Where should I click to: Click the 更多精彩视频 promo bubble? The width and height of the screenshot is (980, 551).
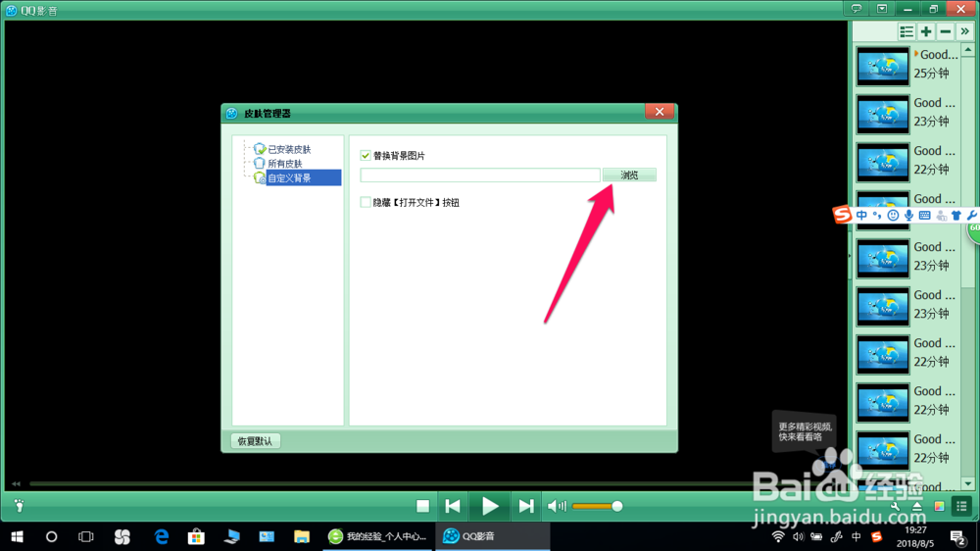(805, 431)
